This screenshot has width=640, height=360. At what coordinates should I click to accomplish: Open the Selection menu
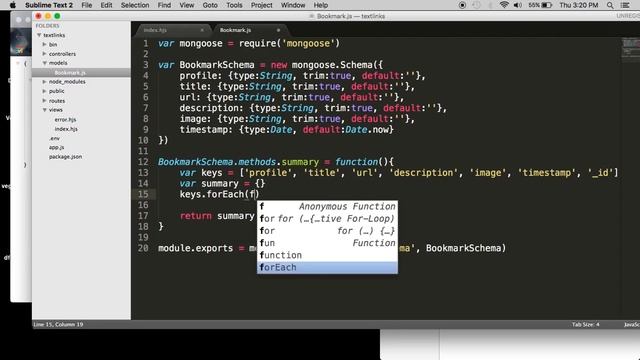pyautogui.click(x=135, y=5)
